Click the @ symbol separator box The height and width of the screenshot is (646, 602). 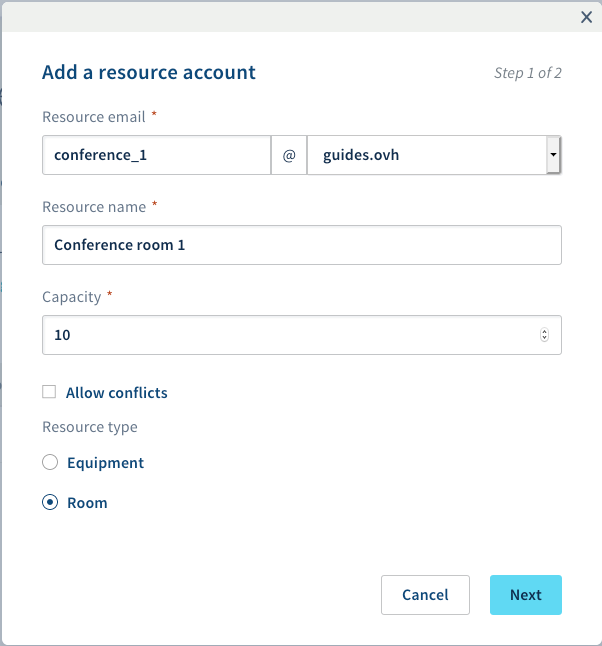pyautogui.click(x=289, y=156)
